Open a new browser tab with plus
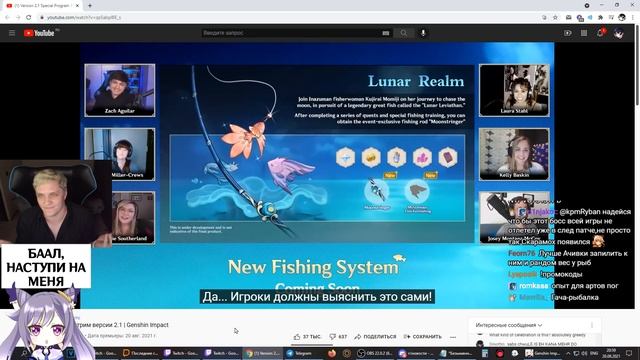640x360 pixels. tap(90, 6)
